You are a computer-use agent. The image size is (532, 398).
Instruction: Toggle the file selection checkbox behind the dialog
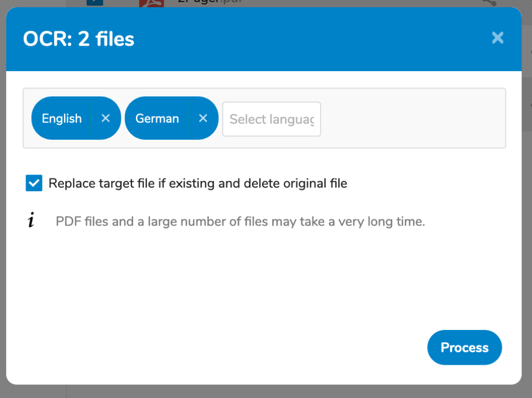95,3
